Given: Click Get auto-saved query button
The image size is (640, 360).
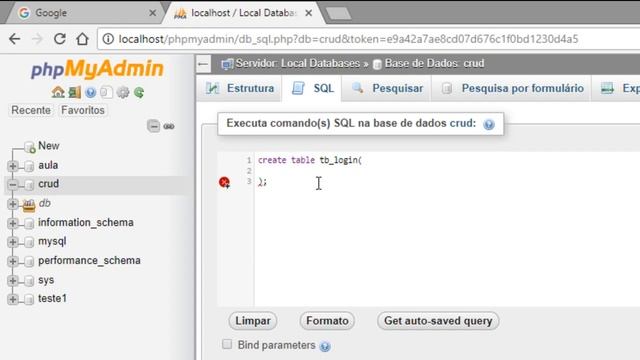Looking at the screenshot, I should click(x=438, y=321).
